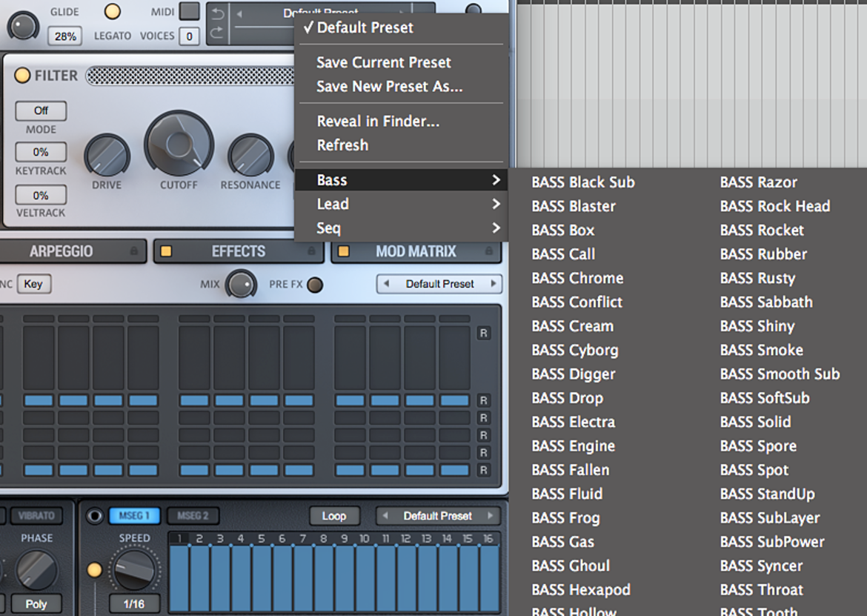Open the Effects tab
Viewport: 867px width, 616px height.
(239, 251)
